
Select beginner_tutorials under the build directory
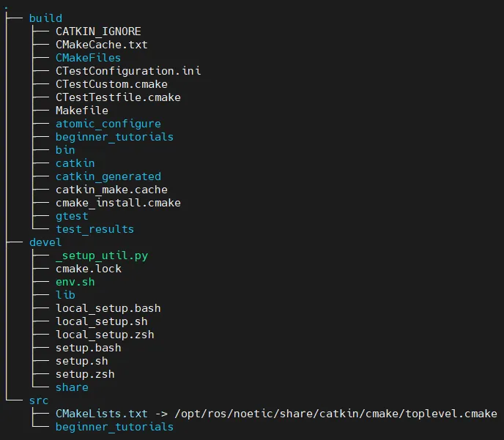tap(114, 137)
